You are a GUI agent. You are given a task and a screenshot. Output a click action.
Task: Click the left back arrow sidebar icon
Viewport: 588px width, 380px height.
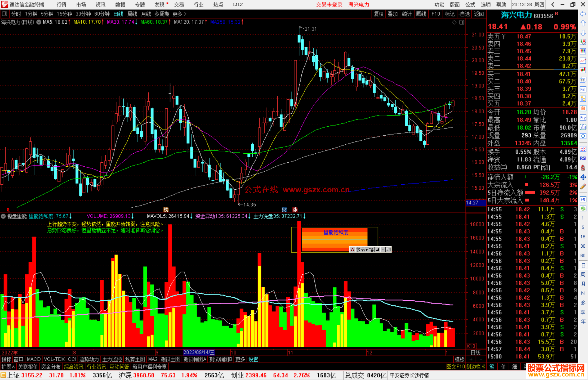tap(583, 14)
